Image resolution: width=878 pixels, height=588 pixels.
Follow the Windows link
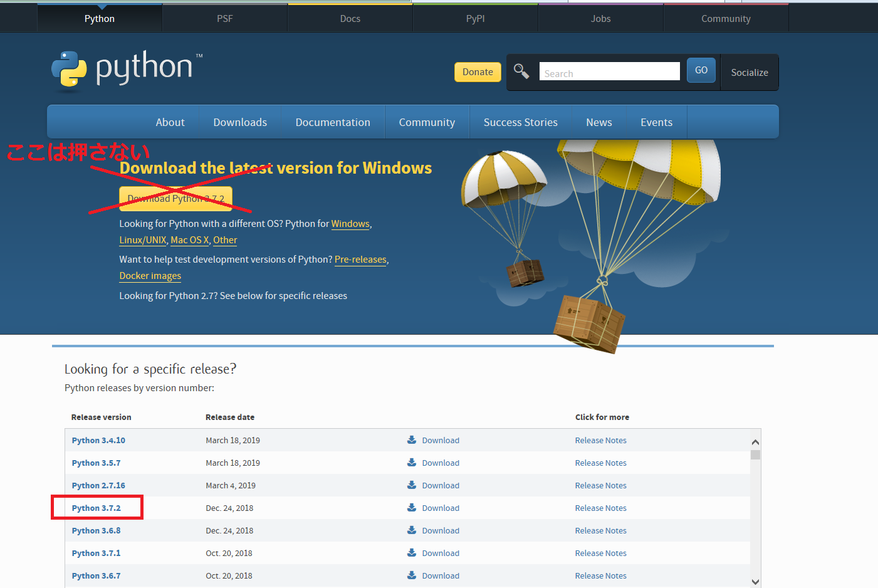pos(350,224)
